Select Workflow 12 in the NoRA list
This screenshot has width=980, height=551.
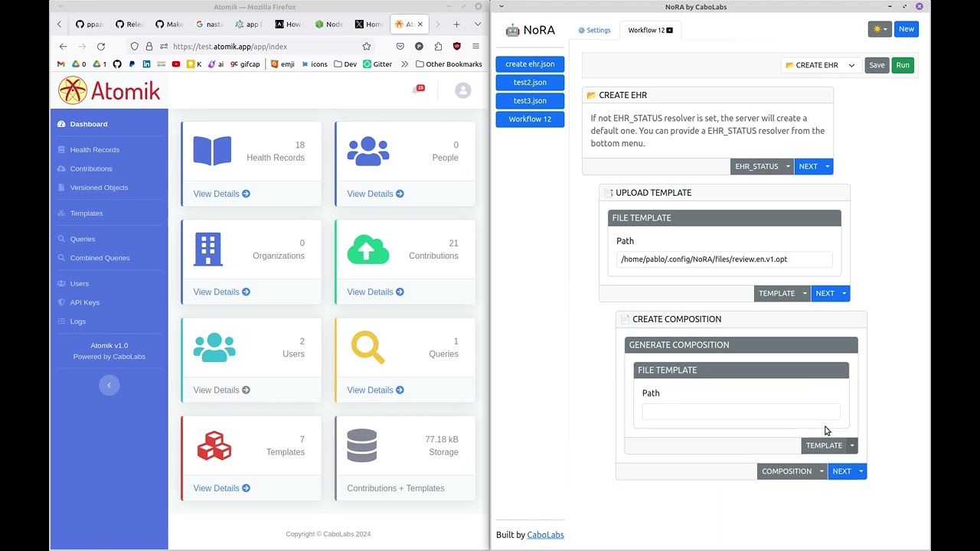pyautogui.click(x=530, y=119)
